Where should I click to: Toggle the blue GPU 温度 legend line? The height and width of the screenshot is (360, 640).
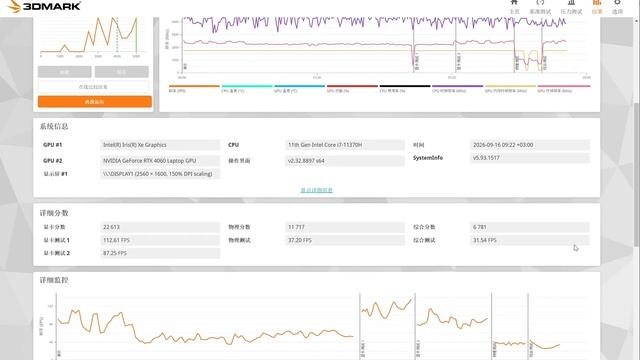[x=300, y=89]
